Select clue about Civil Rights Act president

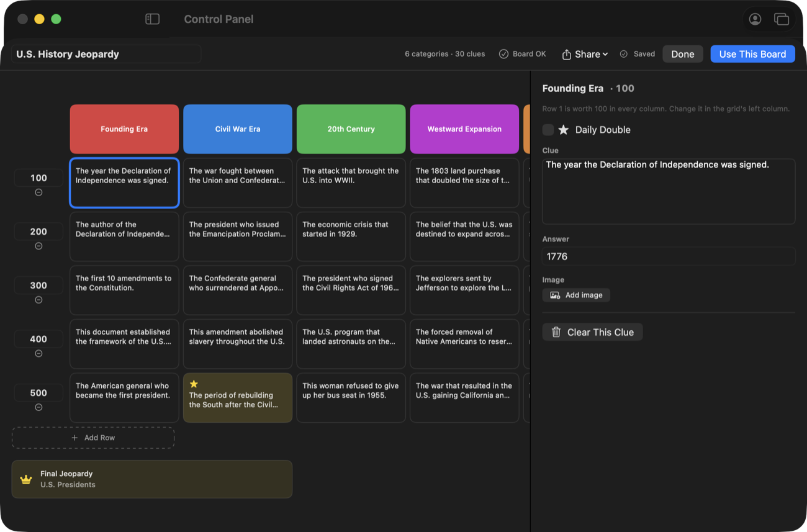[351, 290]
